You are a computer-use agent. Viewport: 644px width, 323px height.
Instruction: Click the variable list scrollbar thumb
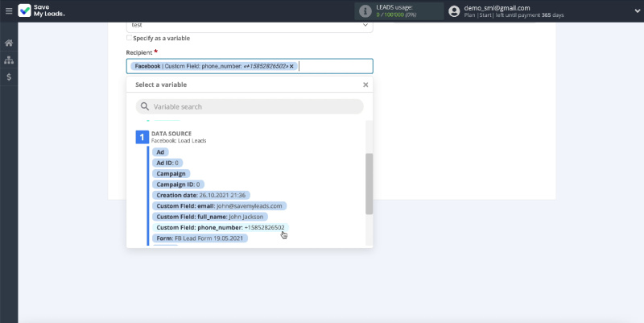(369, 184)
